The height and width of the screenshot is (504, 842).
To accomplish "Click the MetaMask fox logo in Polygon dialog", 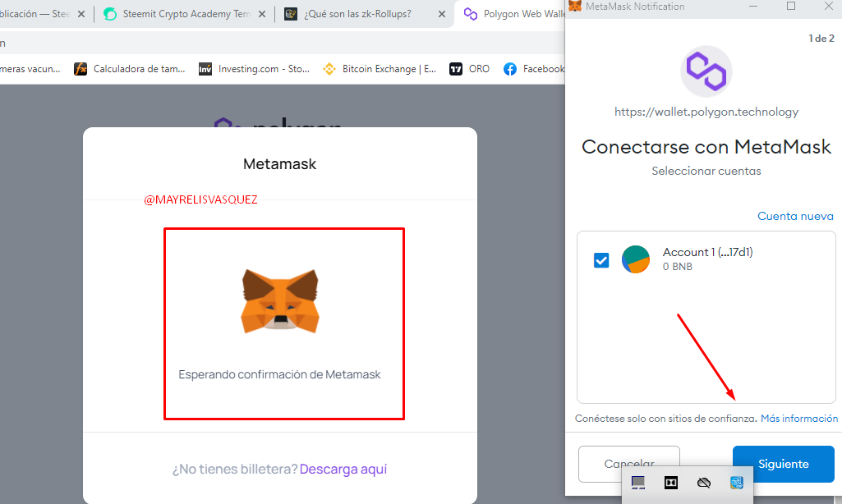I will coord(280,301).
